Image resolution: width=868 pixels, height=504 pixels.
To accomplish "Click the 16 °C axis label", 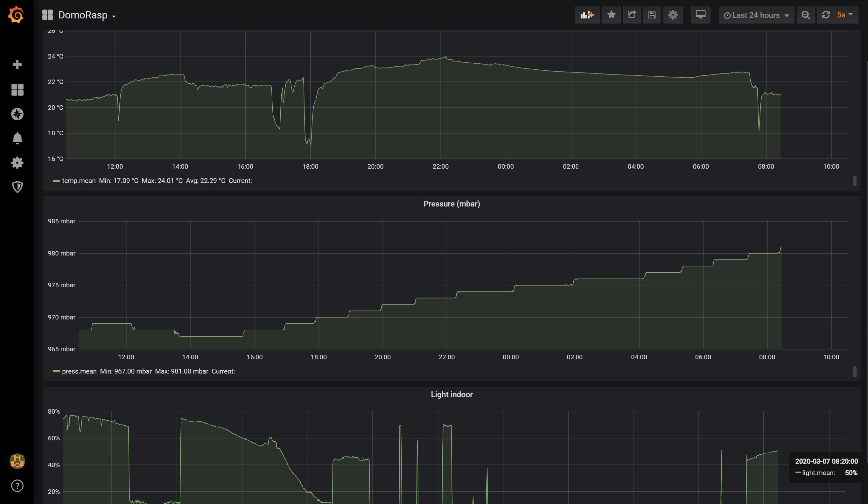I will (x=55, y=159).
